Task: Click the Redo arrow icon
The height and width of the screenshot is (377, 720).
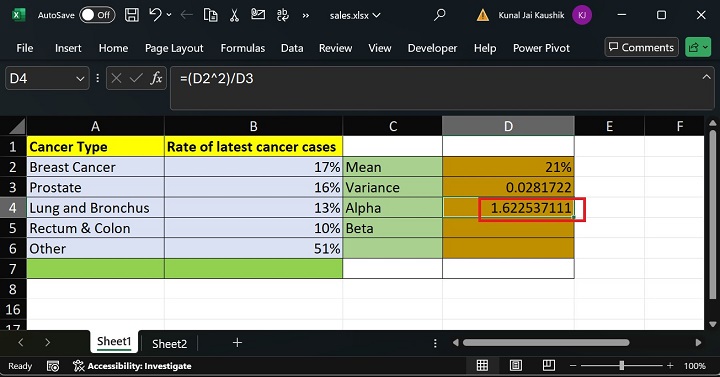Action: [x=186, y=15]
